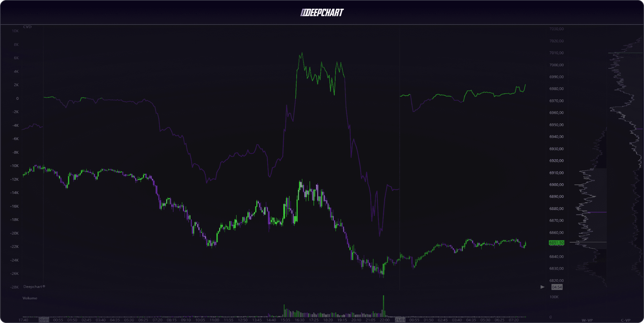The image size is (644, 323).
Task: Click the C-VP volume profile label
Action: point(626,320)
